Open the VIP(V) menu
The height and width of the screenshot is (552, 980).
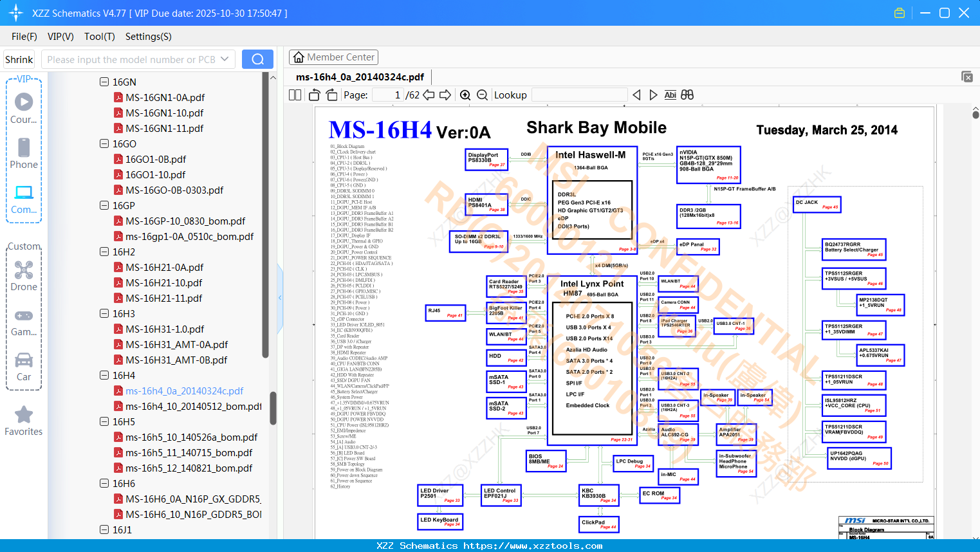tap(60, 37)
